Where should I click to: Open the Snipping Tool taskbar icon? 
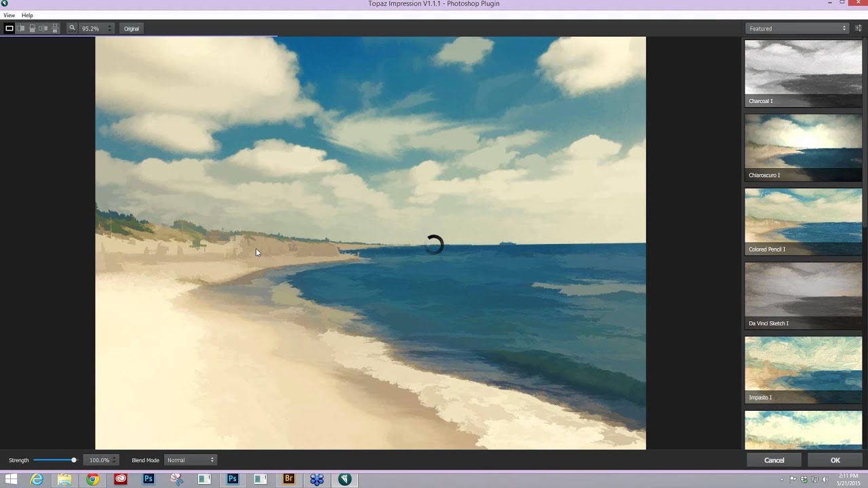click(x=176, y=479)
